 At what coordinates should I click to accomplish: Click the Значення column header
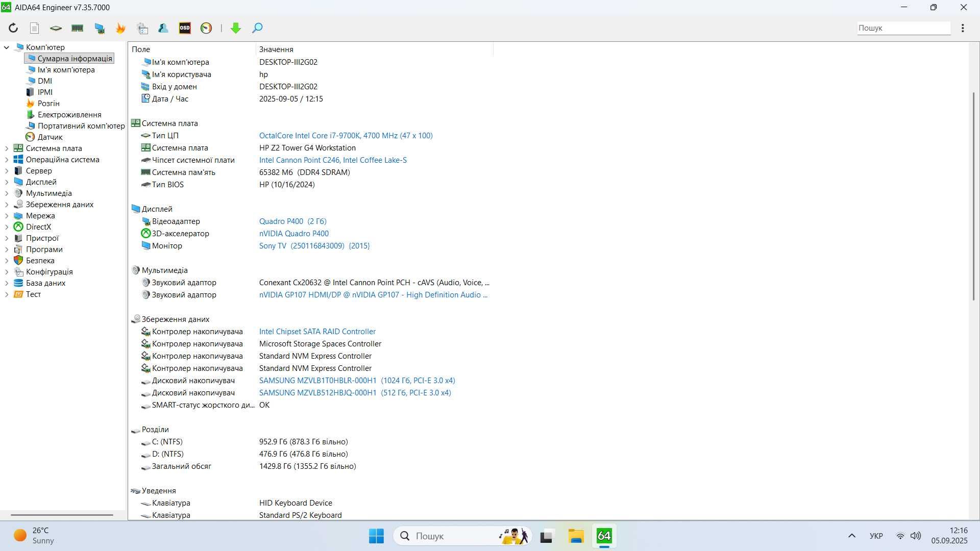(374, 49)
